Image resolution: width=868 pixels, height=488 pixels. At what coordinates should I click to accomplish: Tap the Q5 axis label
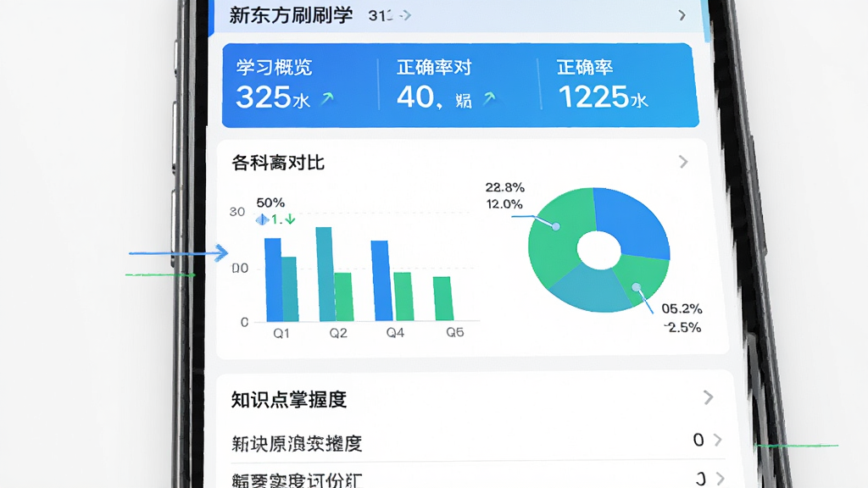tap(455, 332)
